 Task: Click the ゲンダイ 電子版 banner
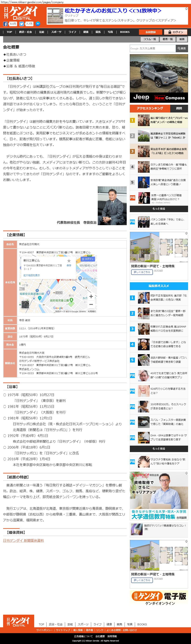159,598
